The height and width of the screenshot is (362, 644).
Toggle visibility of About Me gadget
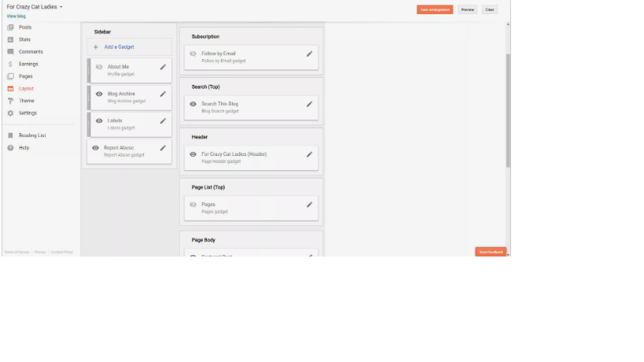(99, 67)
